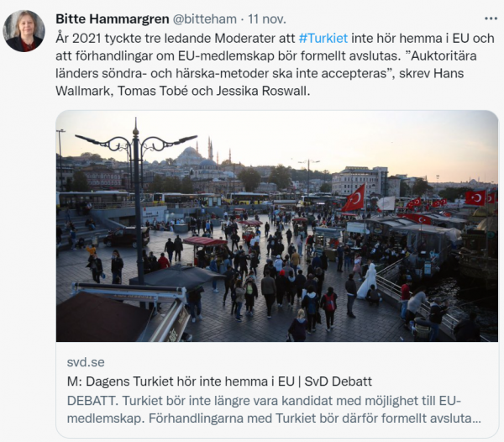The height and width of the screenshot is (442, 504).
Task: Click the large Turkish flag in photo
Action: [354, 198]
